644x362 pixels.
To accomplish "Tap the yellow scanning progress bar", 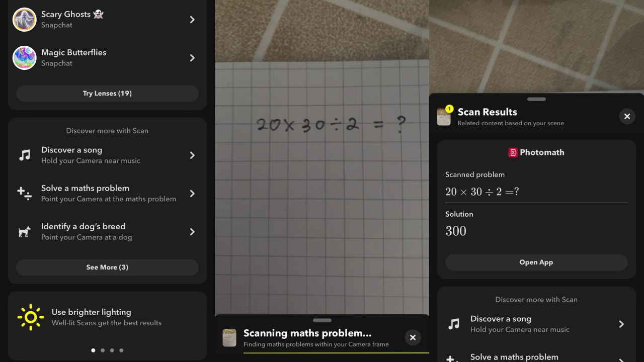I will tap(336, 353).
